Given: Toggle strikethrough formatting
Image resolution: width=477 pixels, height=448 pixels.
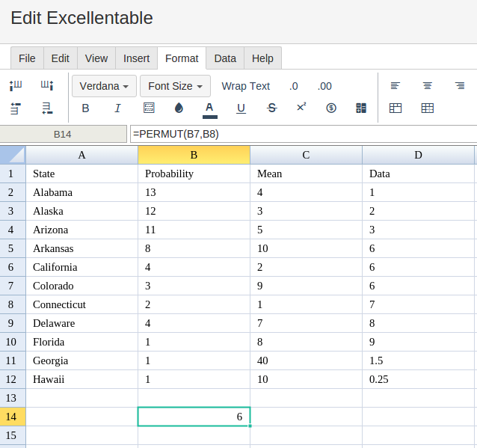Looking at the screenshot, I should pyautogui.click(x=271, y=108).
